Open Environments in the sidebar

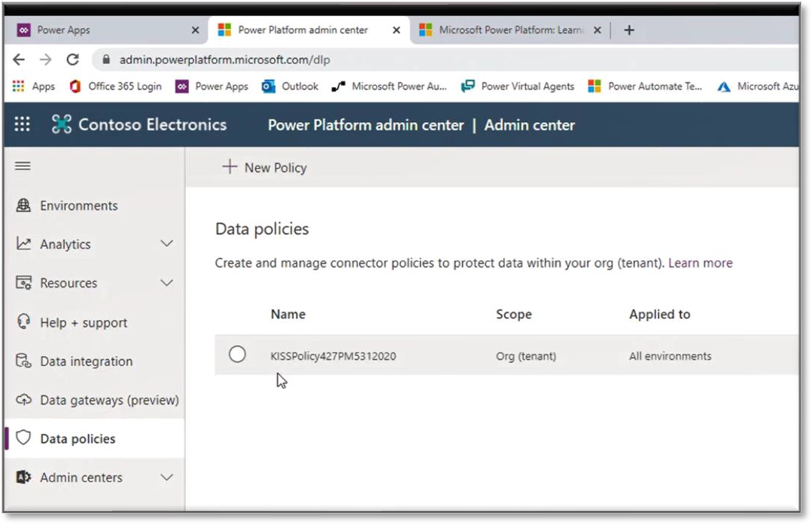[x=94, y=206]
